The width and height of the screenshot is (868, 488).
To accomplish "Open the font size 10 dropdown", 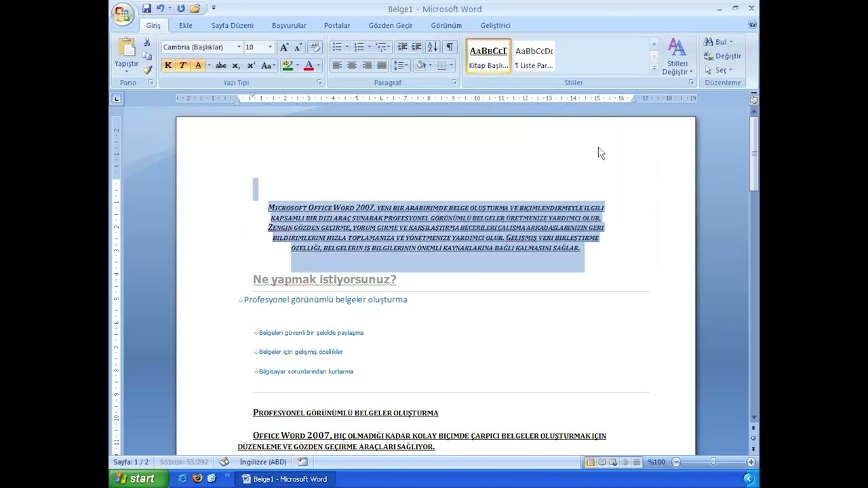I will [x=270, y=47].
